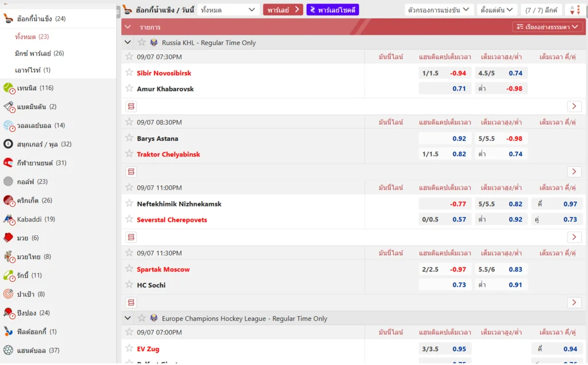The width and height of the screenshot is (588, 365).
Task: Collapse the Russia KHL league section
Action: point(127,42)
